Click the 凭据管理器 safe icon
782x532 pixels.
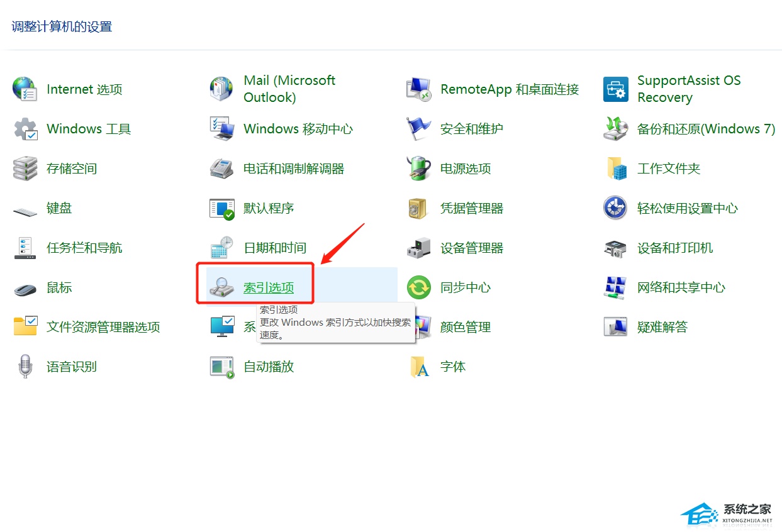418,208
